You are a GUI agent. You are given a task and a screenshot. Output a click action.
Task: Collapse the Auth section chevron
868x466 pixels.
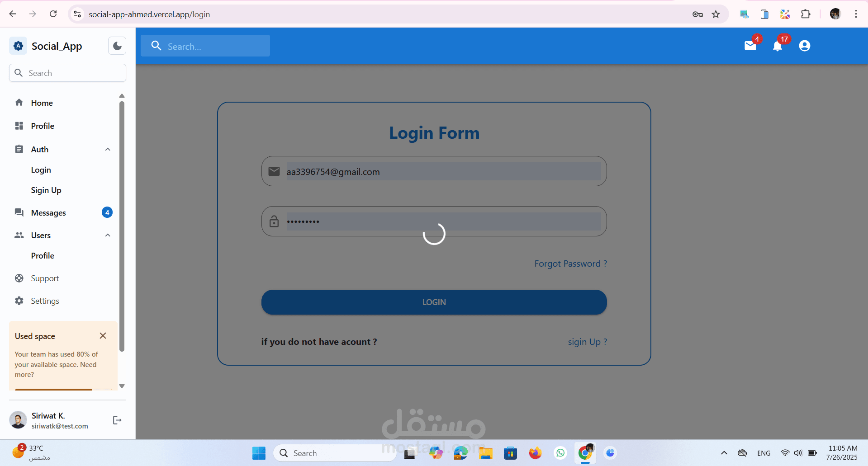click(x=108, y=149)
